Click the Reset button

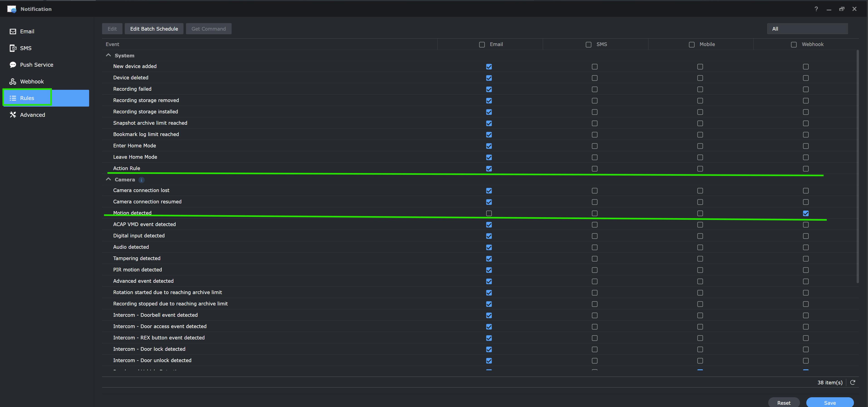click(784, 403)
